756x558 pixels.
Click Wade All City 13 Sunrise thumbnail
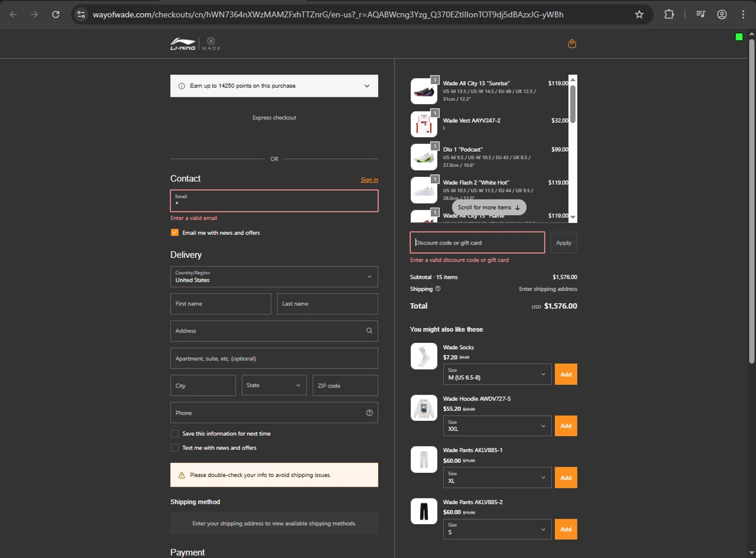424,91
